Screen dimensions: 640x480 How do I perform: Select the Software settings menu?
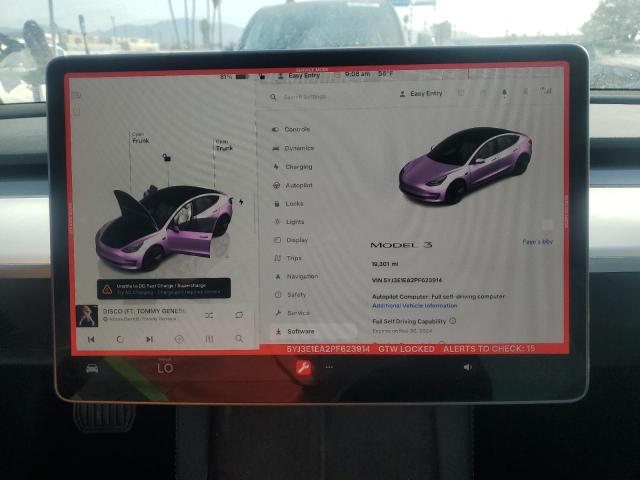tap(313, 331)
